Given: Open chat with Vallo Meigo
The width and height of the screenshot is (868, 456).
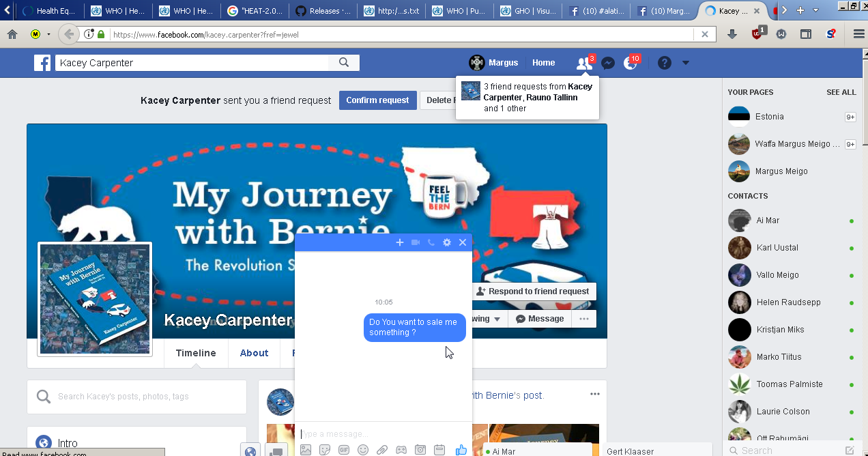Looking at the screenshot, I should [x=792, y=275].
